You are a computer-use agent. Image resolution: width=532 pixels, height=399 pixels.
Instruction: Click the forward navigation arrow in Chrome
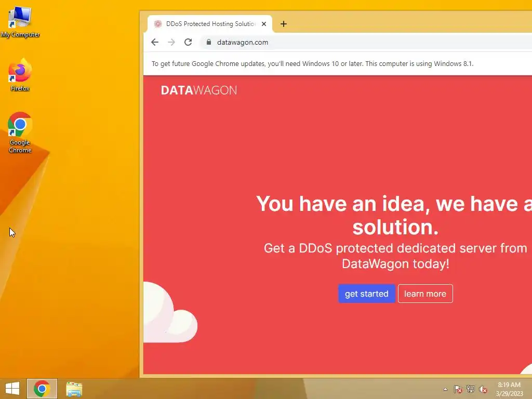point(171,42)
